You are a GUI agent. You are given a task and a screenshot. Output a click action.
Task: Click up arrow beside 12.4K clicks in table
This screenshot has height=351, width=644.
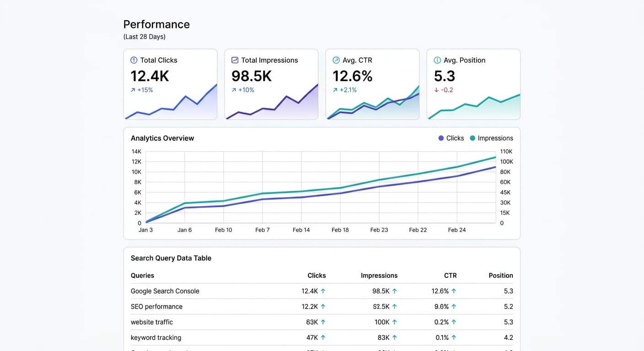pos(323,291)
